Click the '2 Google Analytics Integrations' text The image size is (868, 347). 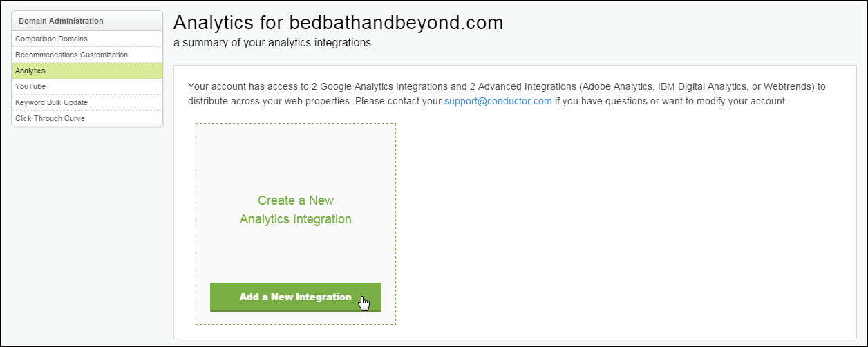point(379,86)
